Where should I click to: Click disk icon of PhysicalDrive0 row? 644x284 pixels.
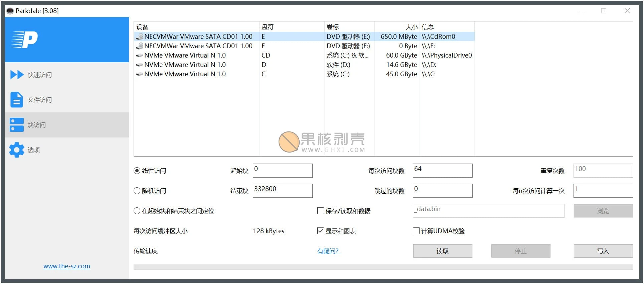140,55
